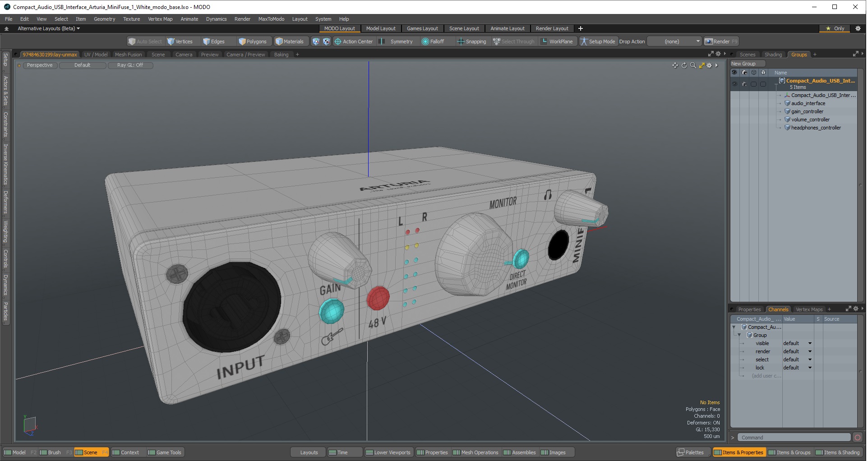Open the Drop Action (none) dropdown
The height and width of the screenshot is (461, 868).
click(x=674, y=41)
